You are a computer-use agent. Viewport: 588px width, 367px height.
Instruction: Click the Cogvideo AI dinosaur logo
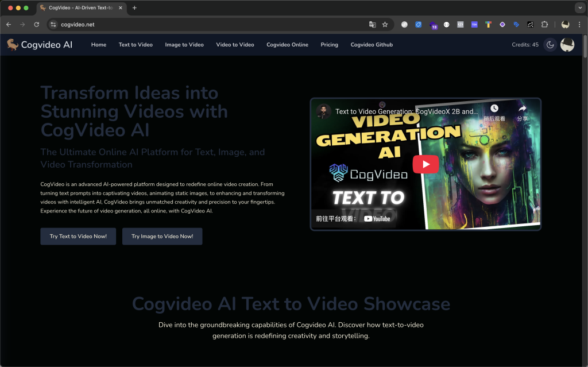coord(13,45)
